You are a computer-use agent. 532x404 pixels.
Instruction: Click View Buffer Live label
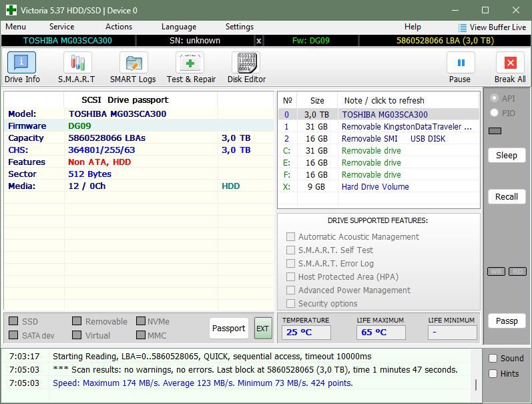pos(498,27)
